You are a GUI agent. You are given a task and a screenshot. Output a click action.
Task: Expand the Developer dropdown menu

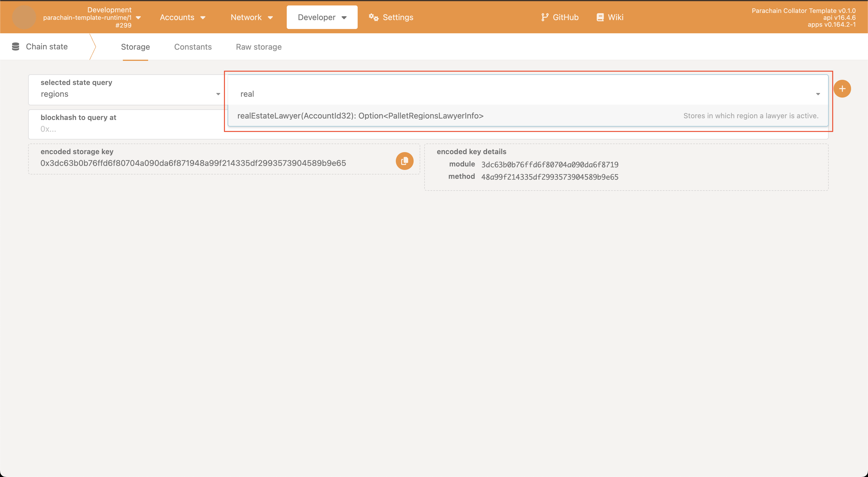[322, 17]
